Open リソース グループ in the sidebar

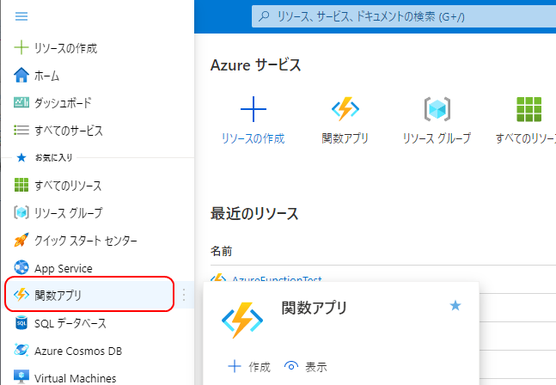coord(58,213)
